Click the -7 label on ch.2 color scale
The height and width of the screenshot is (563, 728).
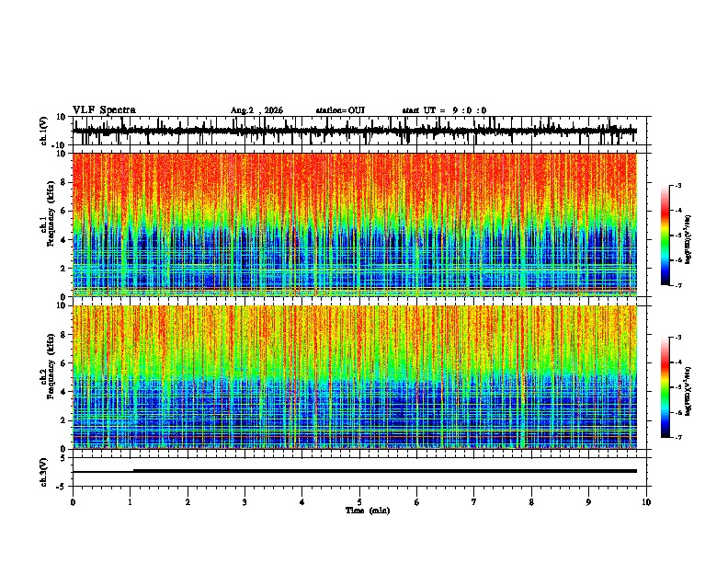[678, 437]
